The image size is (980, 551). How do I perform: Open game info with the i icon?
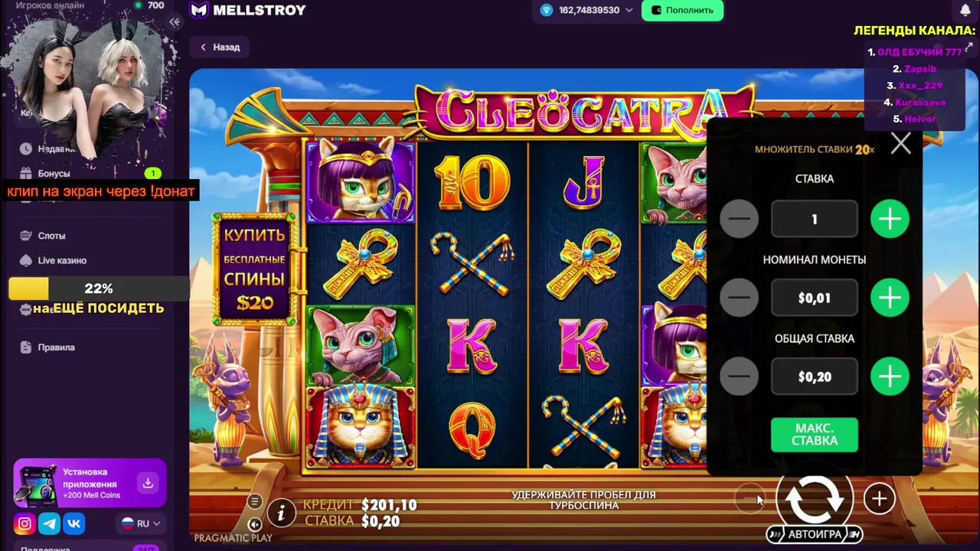tap(281, 513)
